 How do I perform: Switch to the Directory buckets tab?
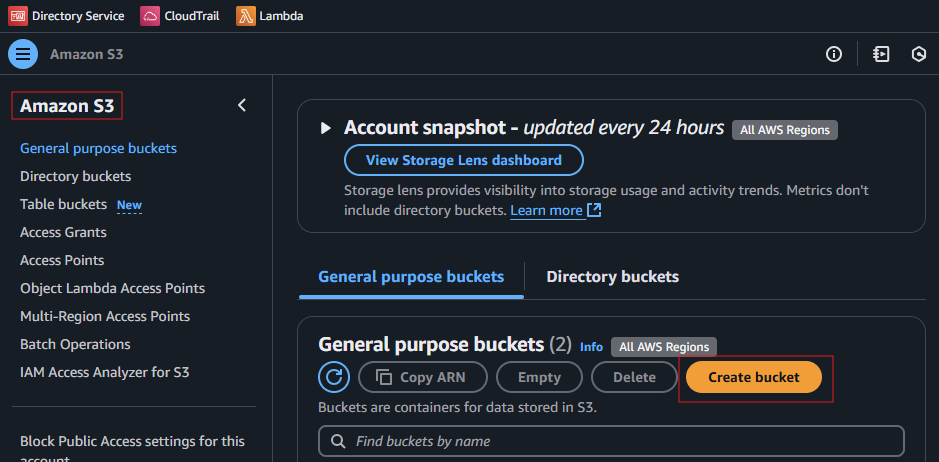(x=613, y=276)
